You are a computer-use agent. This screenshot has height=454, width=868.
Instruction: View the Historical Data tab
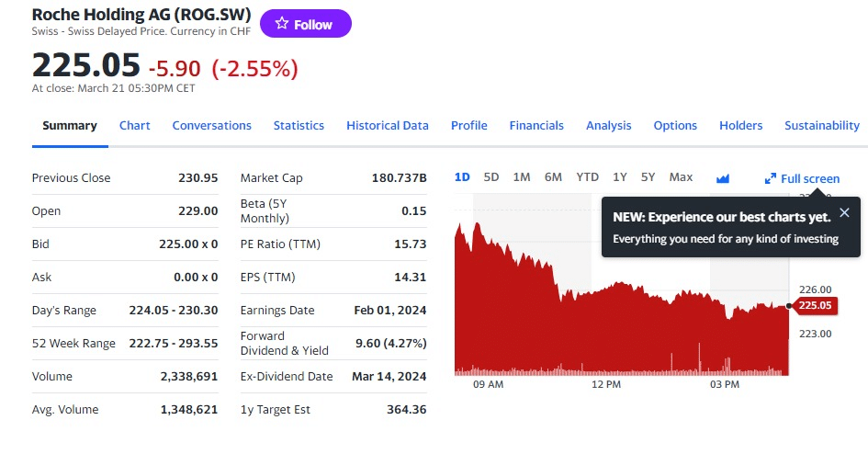click(x=387, y=126)
